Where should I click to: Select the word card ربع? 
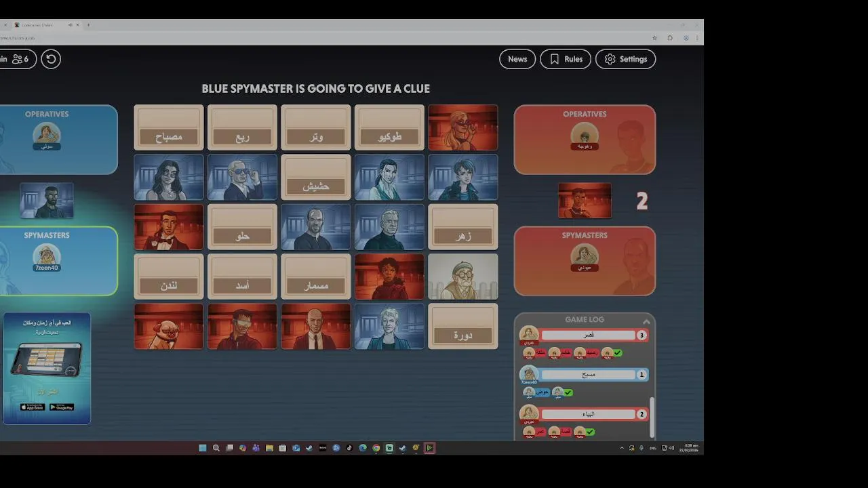click(x=242, y=127)
